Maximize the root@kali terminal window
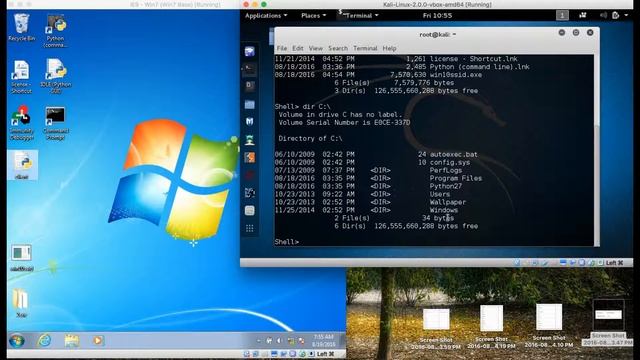The height and width of the screenshot is (360, 640). 576,33
